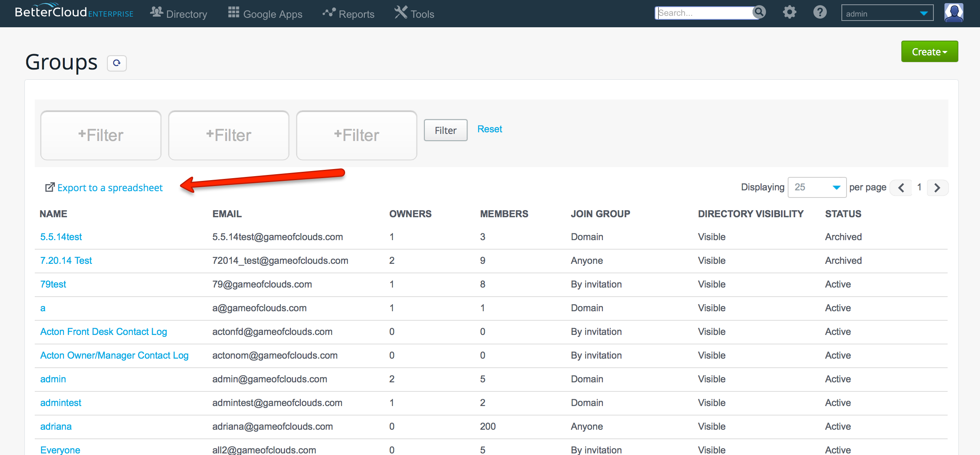Click By invitation for 79test row
Screen dimensions: 980x455
(596, 284)
